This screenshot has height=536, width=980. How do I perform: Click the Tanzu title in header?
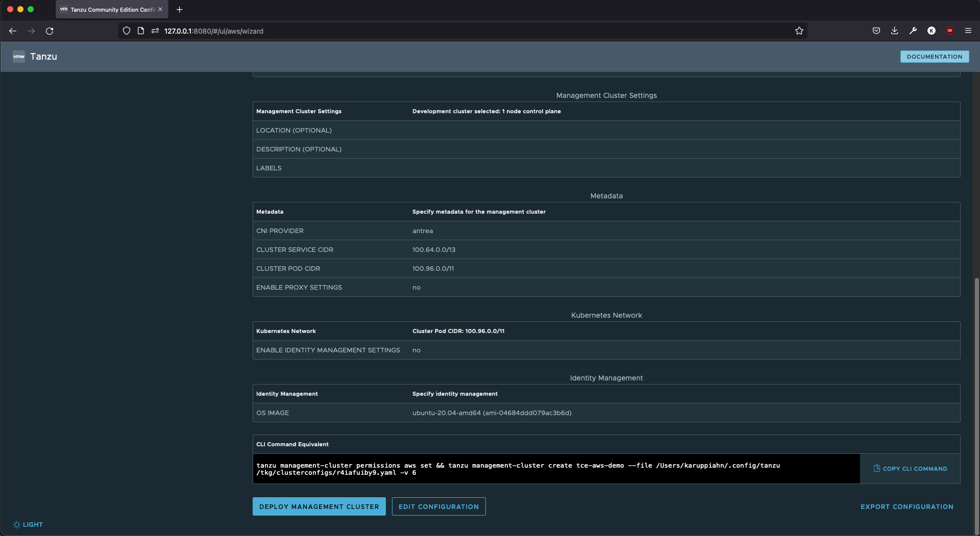click(x=43, y=57)
